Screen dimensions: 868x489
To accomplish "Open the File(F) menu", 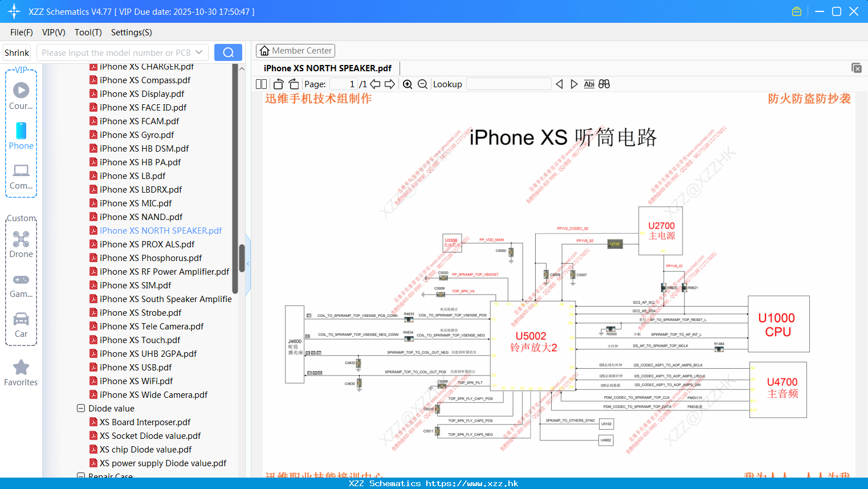I will pyautogui.click(x=22, y=32).
